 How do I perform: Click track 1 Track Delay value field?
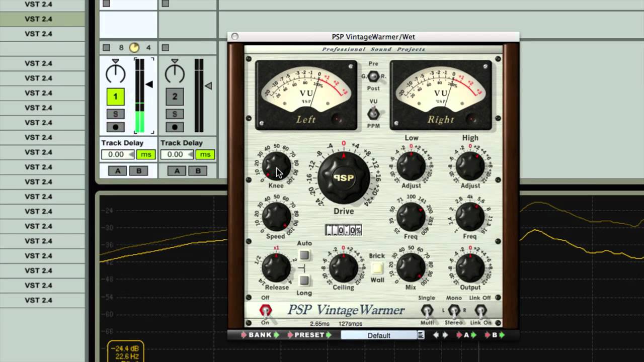(x=118, y=154)
